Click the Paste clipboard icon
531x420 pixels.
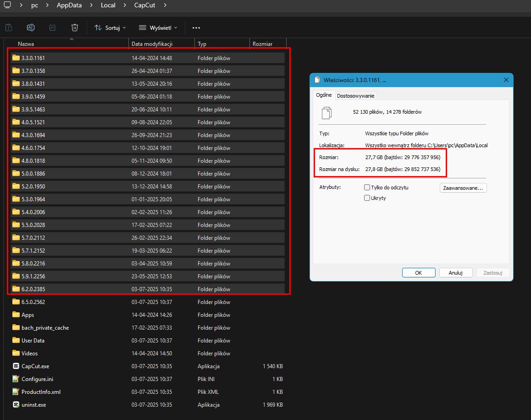tap(9, 28)
